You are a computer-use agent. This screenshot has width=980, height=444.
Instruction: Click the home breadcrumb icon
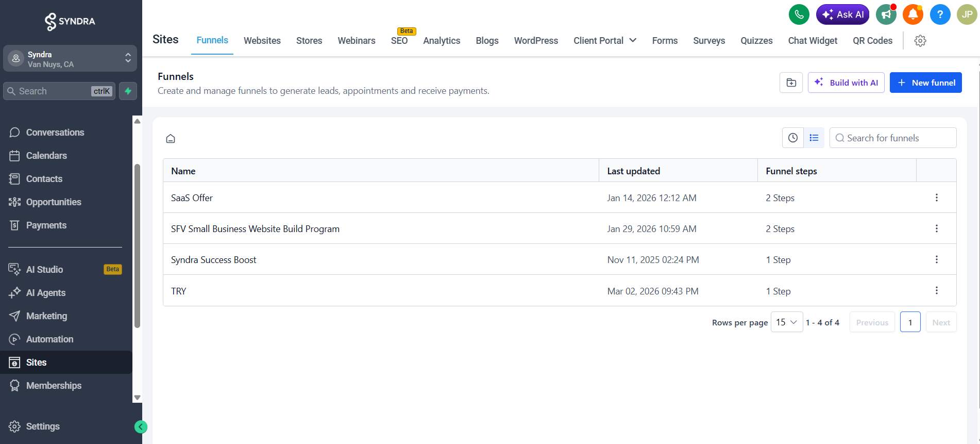tap(171, 138)
